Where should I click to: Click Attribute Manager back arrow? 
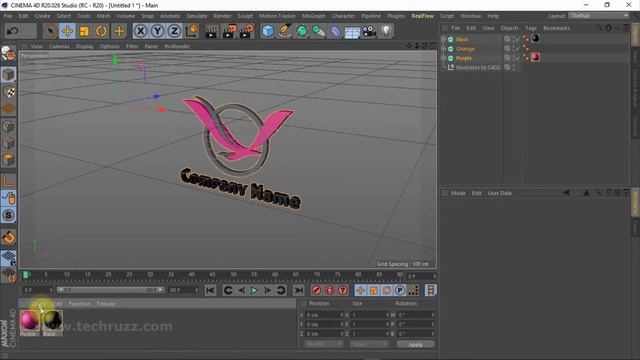(566, 193)
